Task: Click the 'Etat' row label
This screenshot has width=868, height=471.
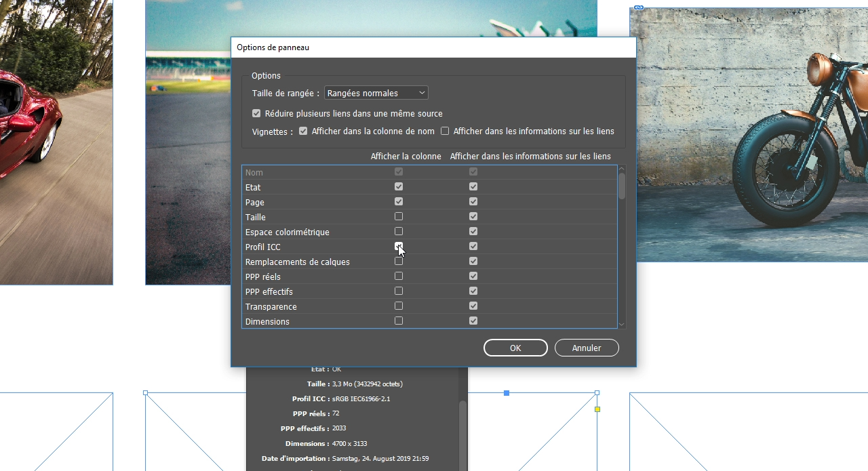Action: point(253,188)
